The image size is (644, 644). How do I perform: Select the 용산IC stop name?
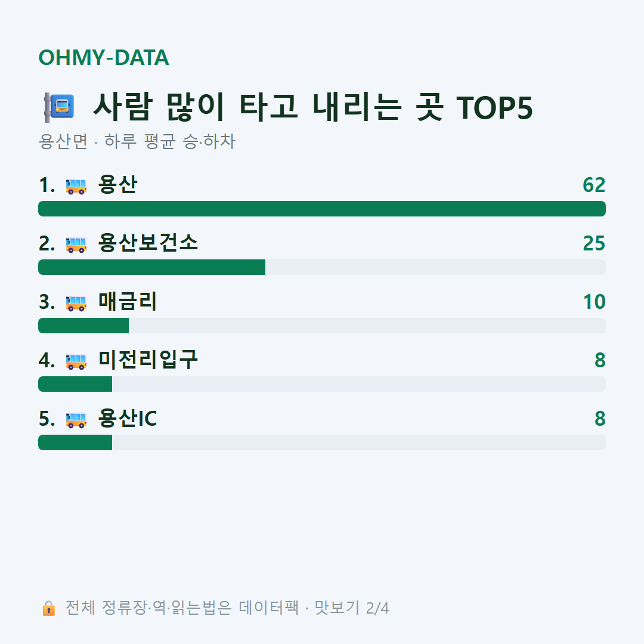(128, 418)
